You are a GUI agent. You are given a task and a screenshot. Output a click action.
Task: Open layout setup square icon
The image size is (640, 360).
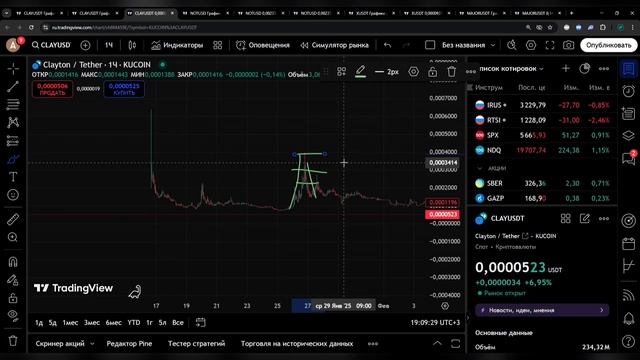(430, 45)
